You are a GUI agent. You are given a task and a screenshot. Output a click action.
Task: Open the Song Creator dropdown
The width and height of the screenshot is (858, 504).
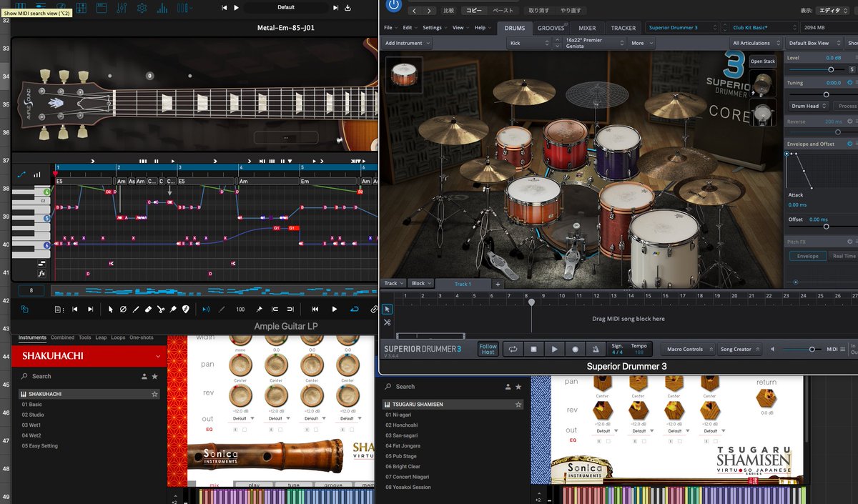(x=739, y=349)
